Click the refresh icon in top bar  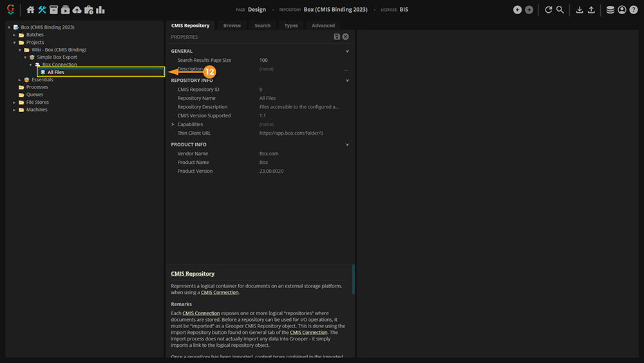pyautogui.click(x=549, y=10)
